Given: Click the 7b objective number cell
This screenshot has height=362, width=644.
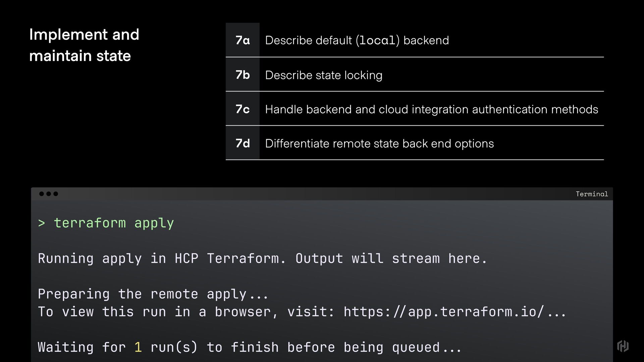Looking at the screenshot, I should 243,74.
